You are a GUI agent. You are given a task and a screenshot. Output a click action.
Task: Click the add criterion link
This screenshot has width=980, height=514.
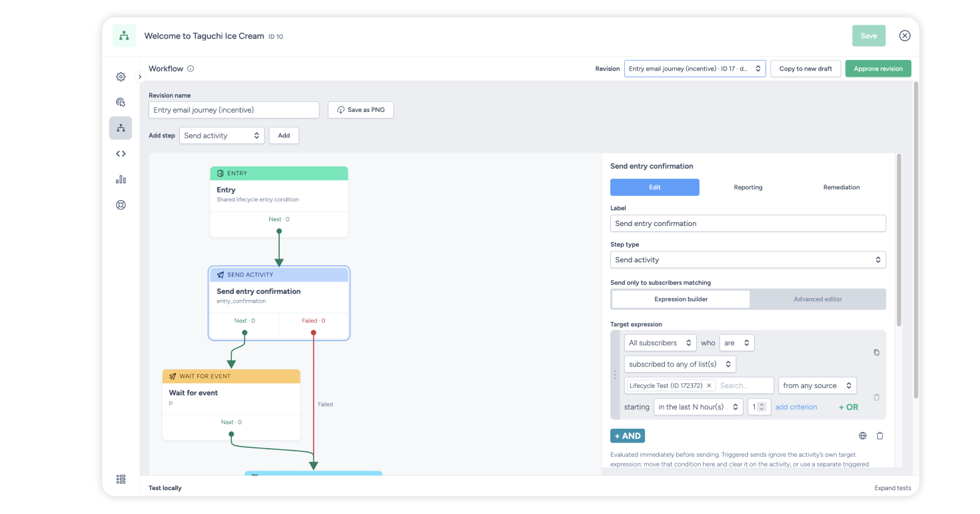(x=796, y=407)
